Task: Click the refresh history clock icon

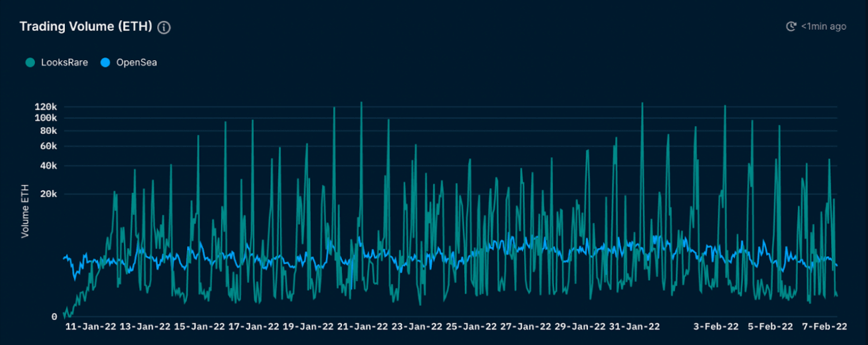Action: (x=791, y=26)
